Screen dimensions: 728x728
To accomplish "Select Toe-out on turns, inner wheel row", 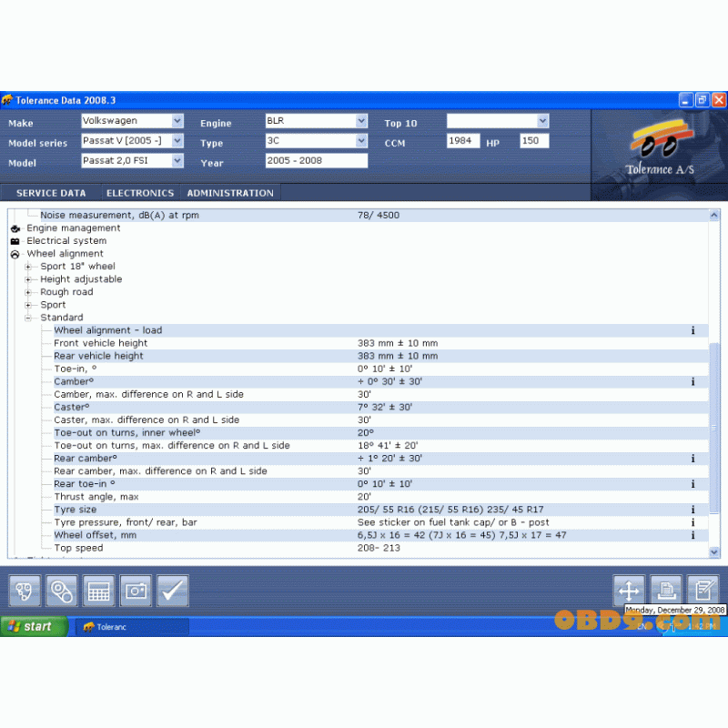I will tap(380, 433).
